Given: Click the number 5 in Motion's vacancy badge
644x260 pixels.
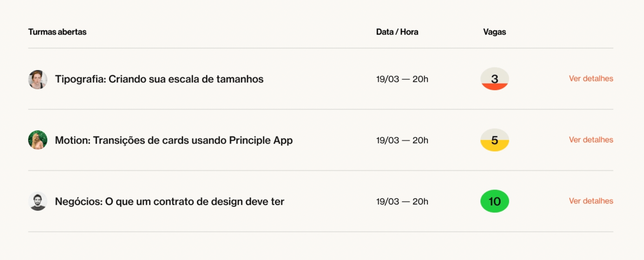Looking at the screenshot, I should click(495, 140).
